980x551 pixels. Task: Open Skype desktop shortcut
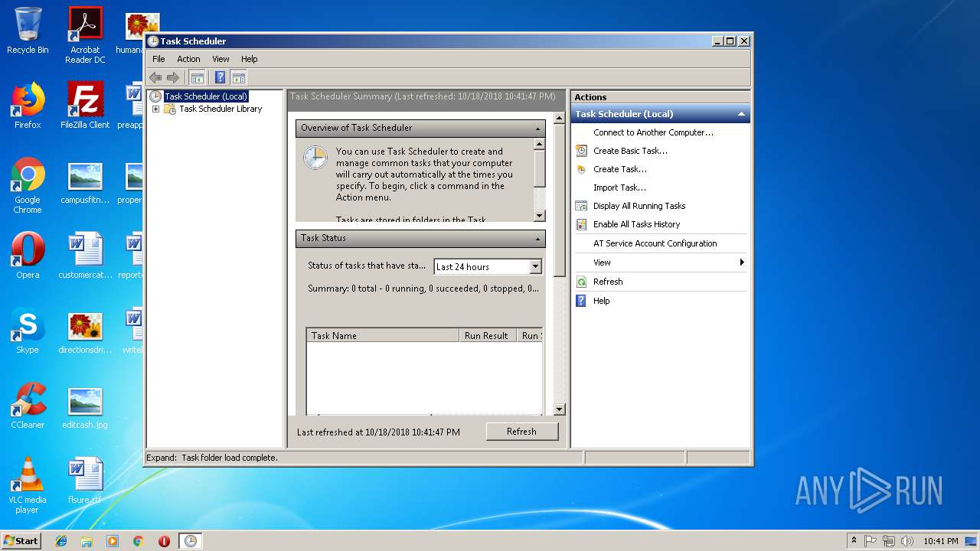tap(28, 331)
